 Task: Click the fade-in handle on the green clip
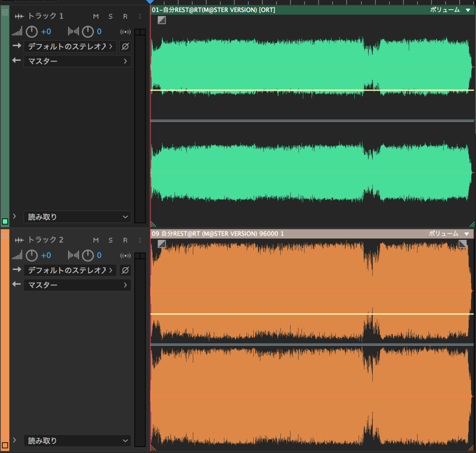[162, 20]
